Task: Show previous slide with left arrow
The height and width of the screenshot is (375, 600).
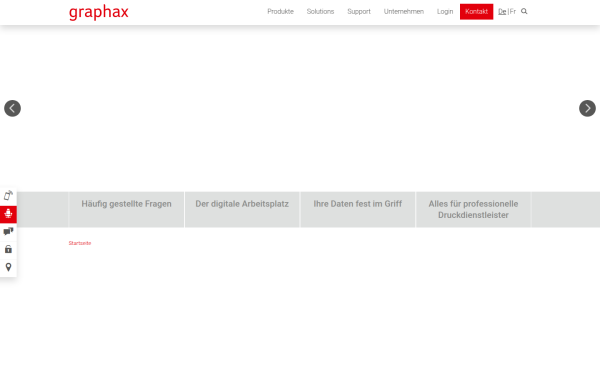Action: tap(12, 108)
